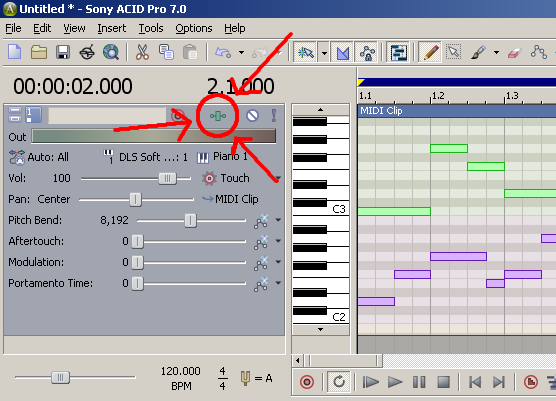This screenshot has width=556, height=401.
Task: Click the Modulation envelope icon
Action: 261,263
